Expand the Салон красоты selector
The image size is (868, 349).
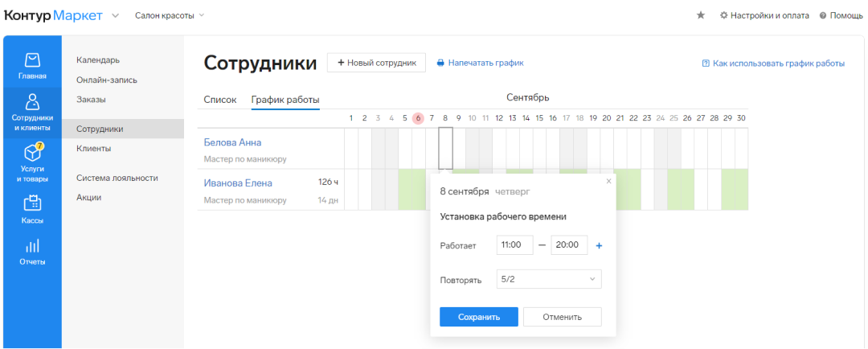click(170, 15)
